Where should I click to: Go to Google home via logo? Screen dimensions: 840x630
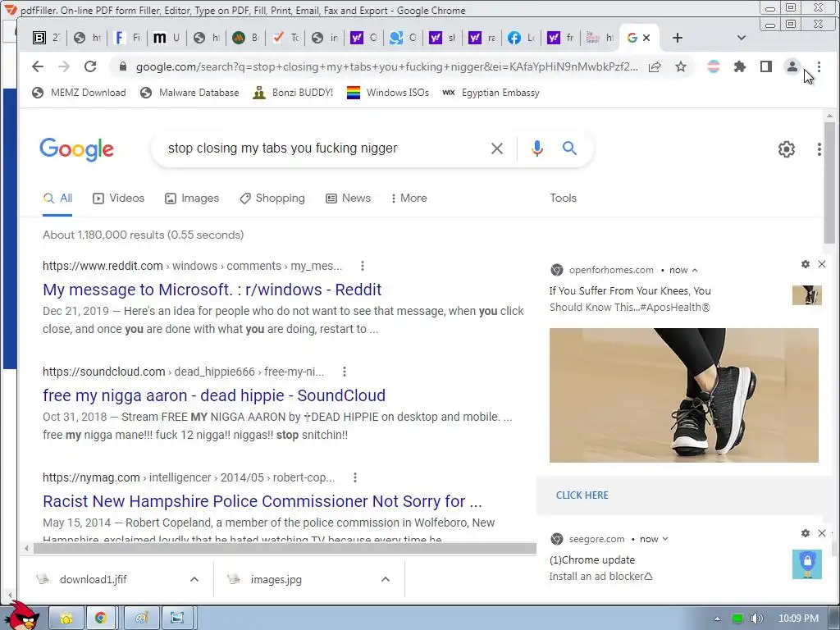pyautogui.click(x=76, y=149)
